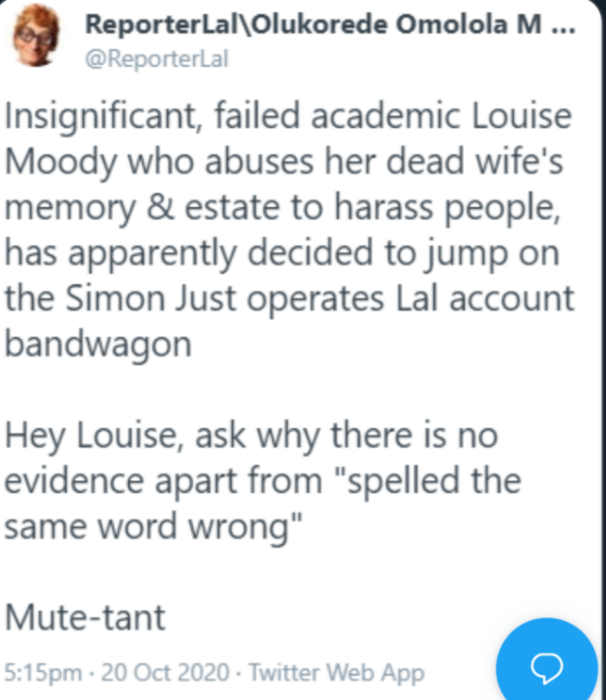Open the Twitter Web App source link
The height and width of the screenshot is (700, 606).
point(337,673)
